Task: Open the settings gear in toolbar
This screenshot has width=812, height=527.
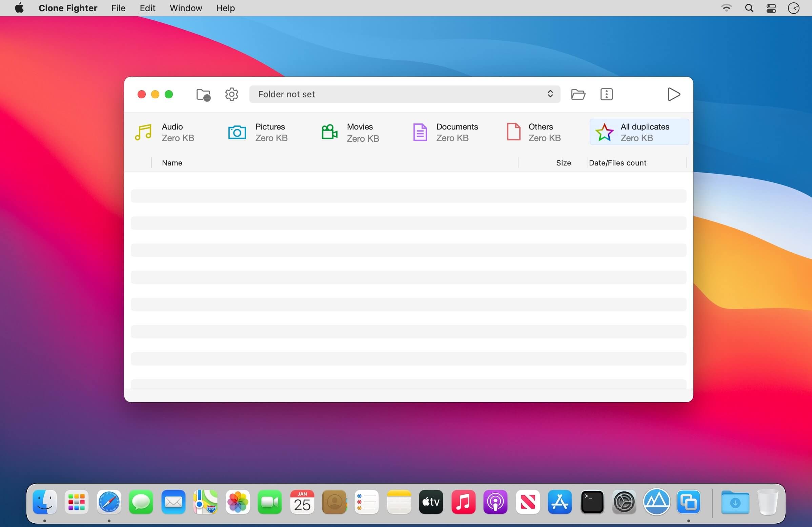Action: [232, 94]
